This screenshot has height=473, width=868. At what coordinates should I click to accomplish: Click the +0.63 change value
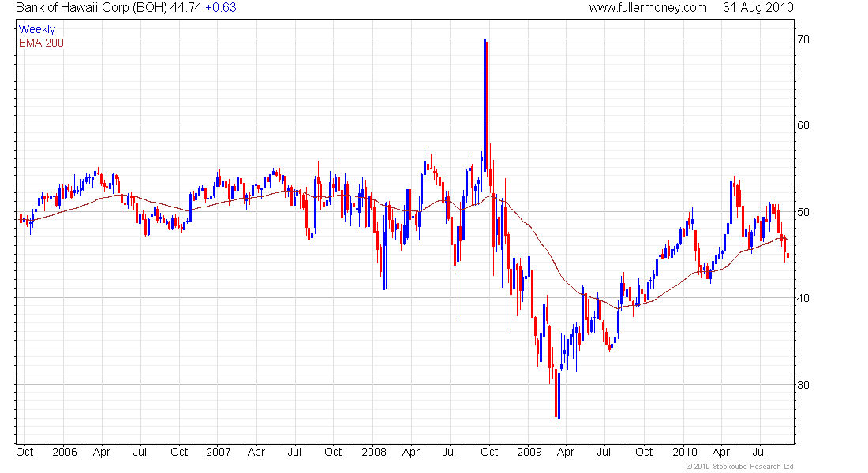click(221, 8)
